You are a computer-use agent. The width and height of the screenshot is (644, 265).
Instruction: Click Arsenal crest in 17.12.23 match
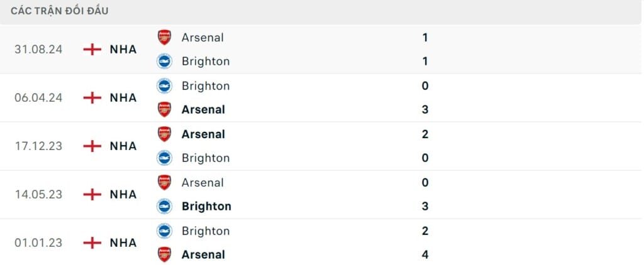click(164, 134)
